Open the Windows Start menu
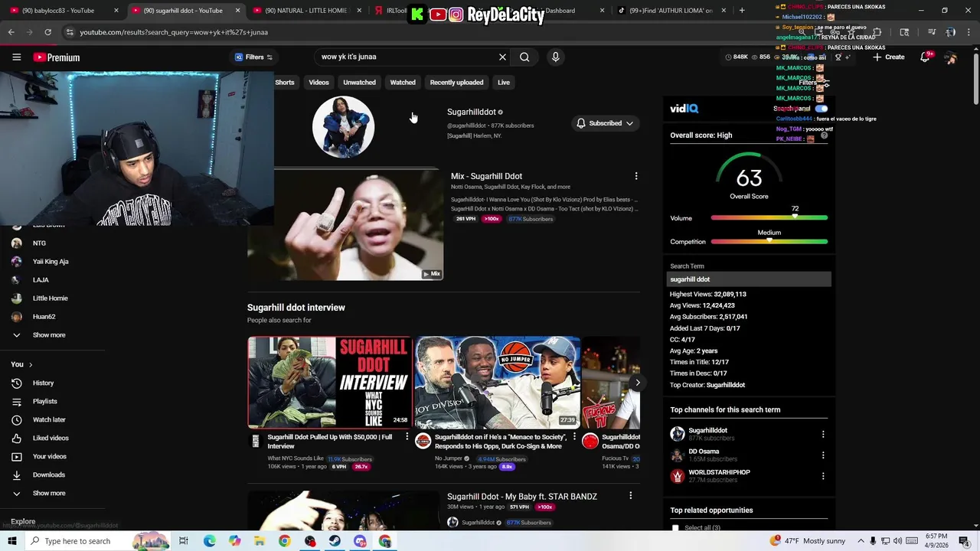The height and width of the screenshot is (551, 980). tap(12, 541)
